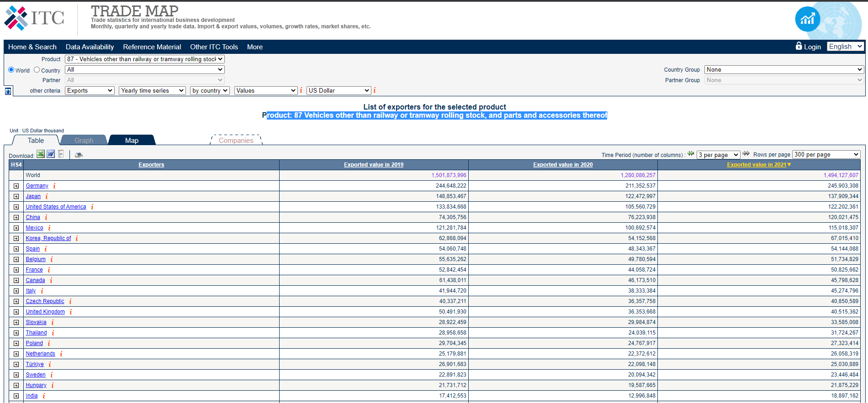The width and height of the screenshot is (868, 403).
Task: Open the blue chart icon at top right
Action: 807,19
